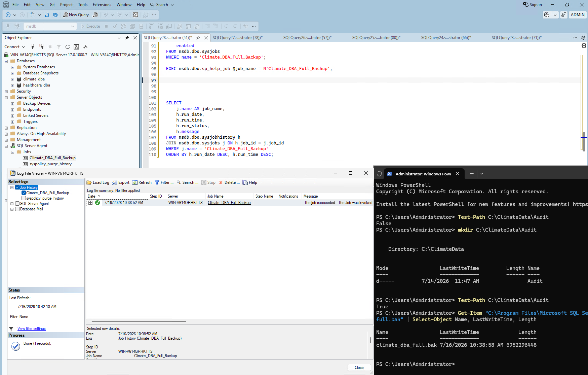Image resolution: width=588 pixels, height=375 pixels.
Task: Open Filter in Log File Viewer toolbar
Action: pos(164,182)
